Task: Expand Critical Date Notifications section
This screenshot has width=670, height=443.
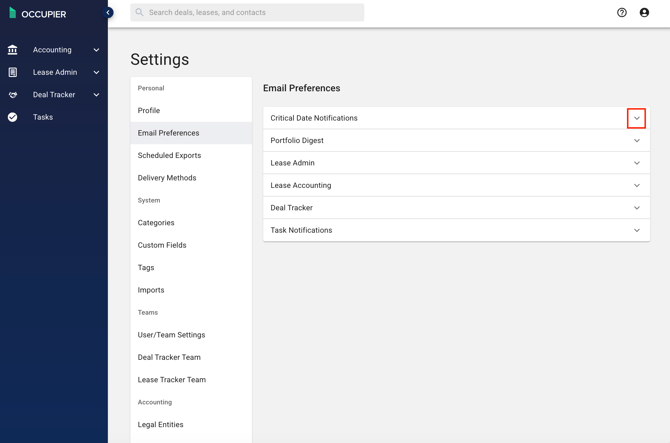Action: click(x=636, y=118)
